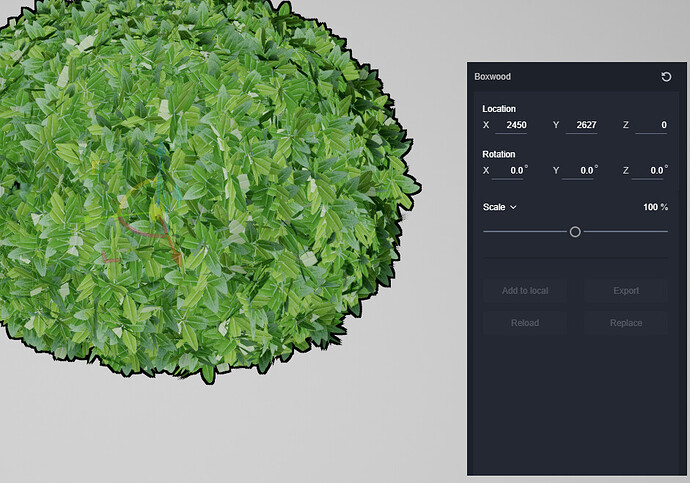Edit the Rotation Y value field
Viewport: 690px width, 483px height.
pyautogui.click(x=578, y=171)
